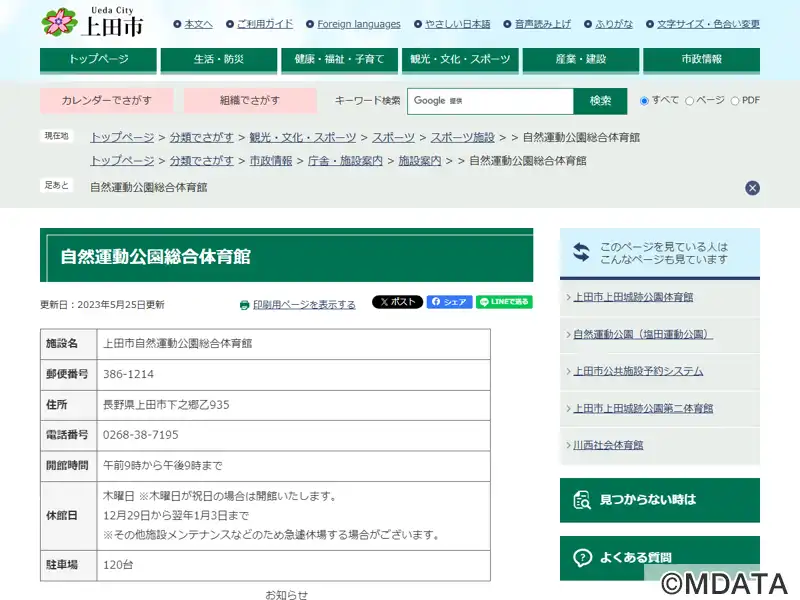Open the 見つからない時は help panel

coord(659,499)
